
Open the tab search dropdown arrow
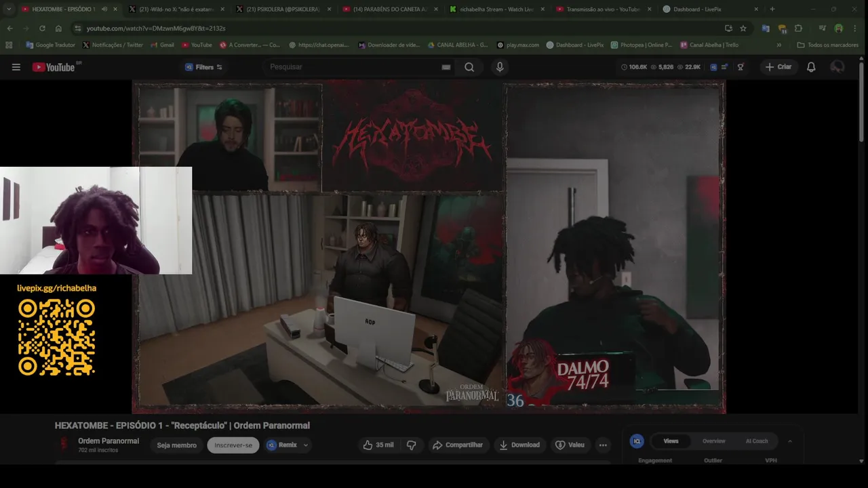coord(9,9)
